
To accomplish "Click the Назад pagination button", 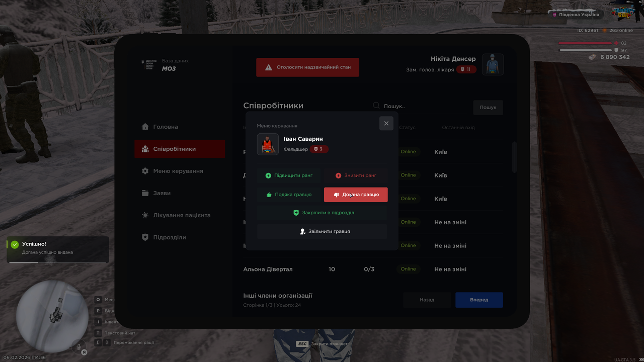I will pyautogui.click(x=427, y=300).
